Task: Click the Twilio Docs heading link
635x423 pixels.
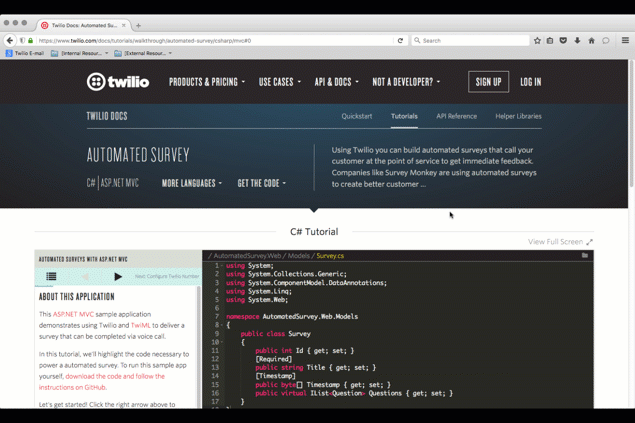Action: click(x=107, y=116)
